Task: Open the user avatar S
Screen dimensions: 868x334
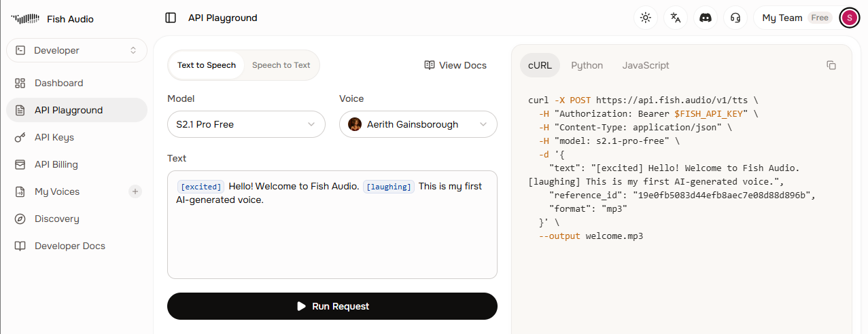Action: 849,18
